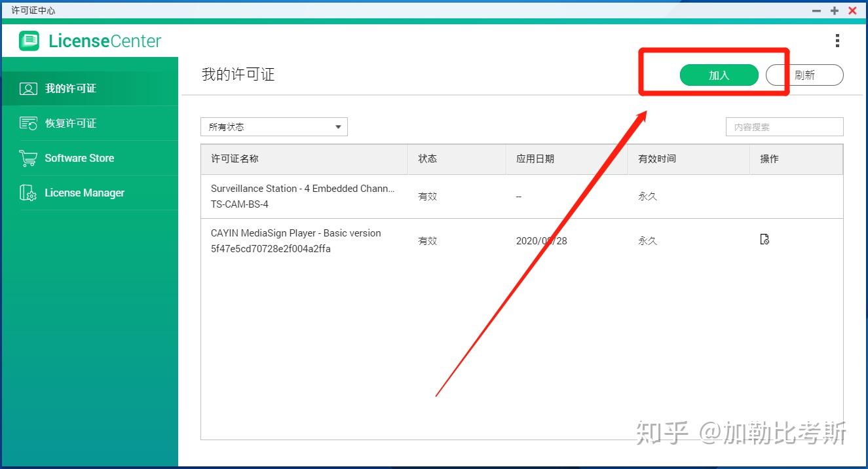Open the 所有状态 status filter dropdown

click(x=274, y=126)
